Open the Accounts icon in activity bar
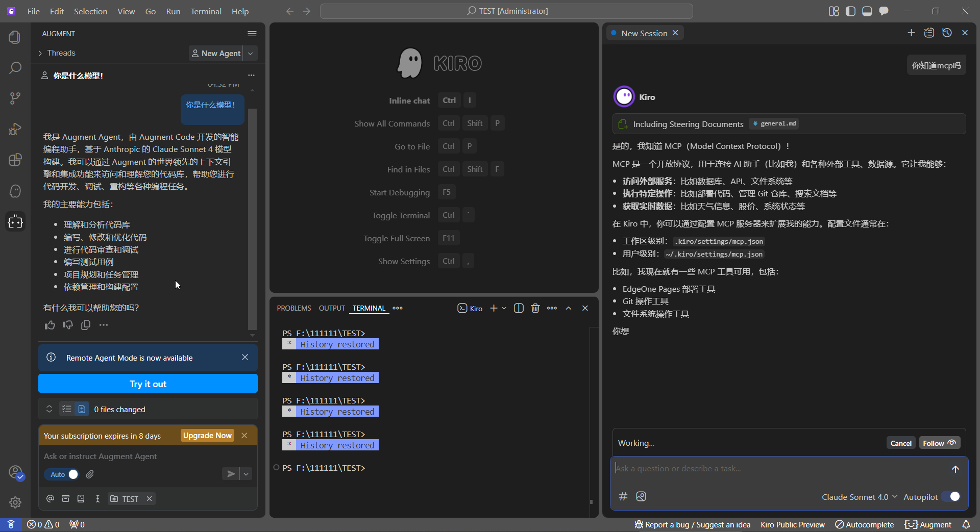Viewport: 980px width, 532px height. (16, 472)
